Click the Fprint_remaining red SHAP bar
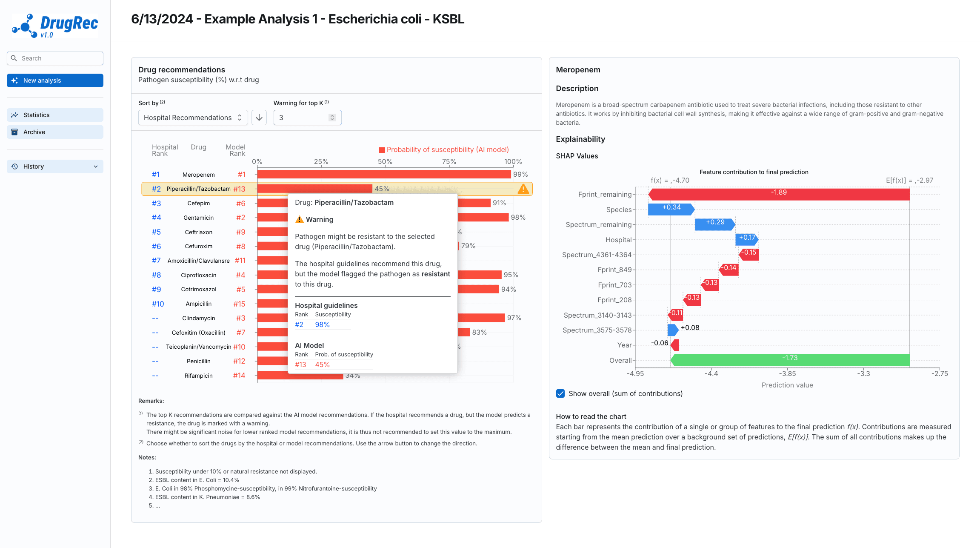980x548 pixels. (779, 194)
